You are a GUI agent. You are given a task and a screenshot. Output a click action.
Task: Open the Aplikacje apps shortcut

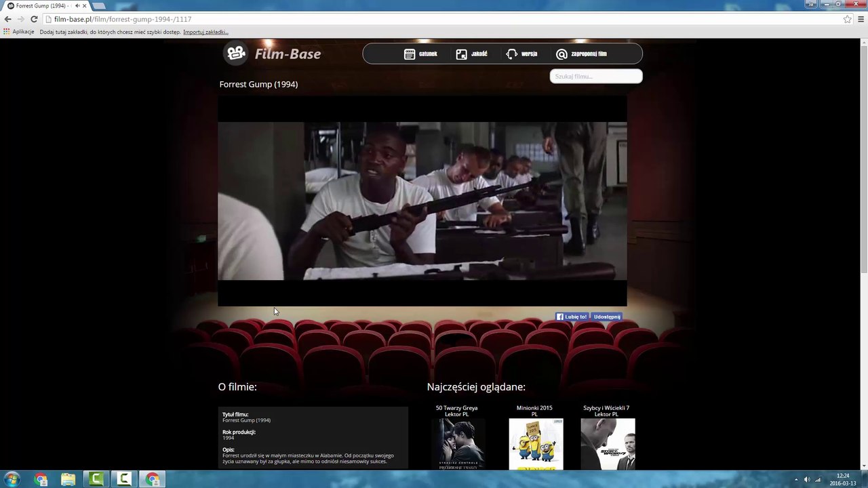point(19,32)
